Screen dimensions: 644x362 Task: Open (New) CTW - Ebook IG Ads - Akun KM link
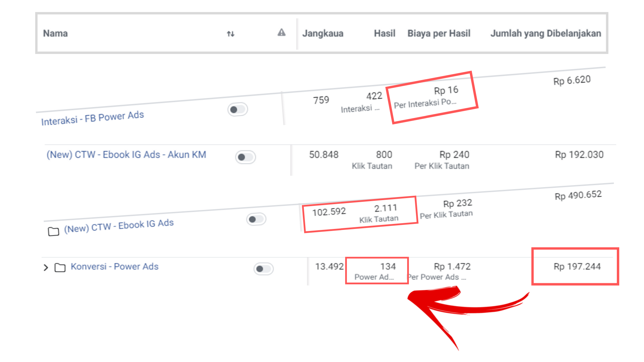pos(126,155)
